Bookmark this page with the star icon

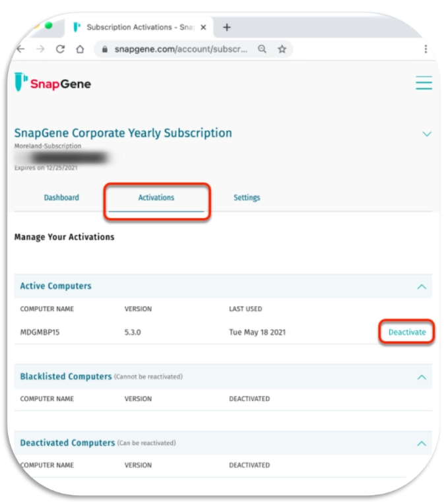(282, 49)
